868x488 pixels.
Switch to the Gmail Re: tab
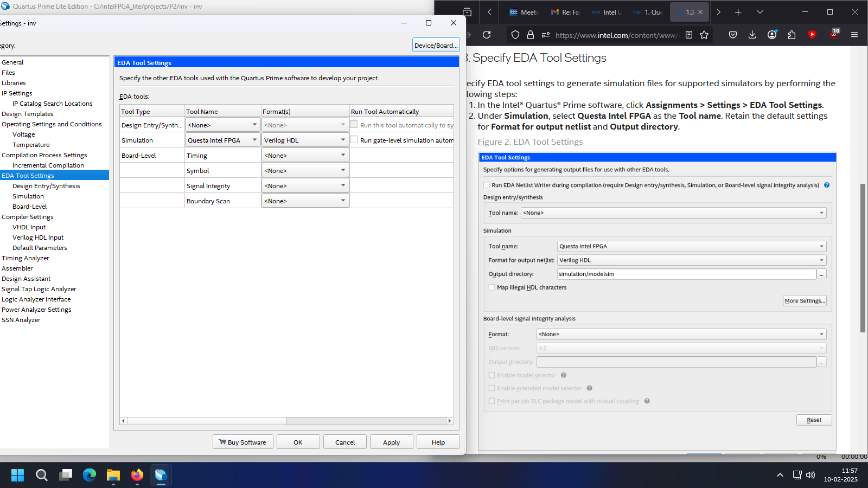(x=565, y=12)
